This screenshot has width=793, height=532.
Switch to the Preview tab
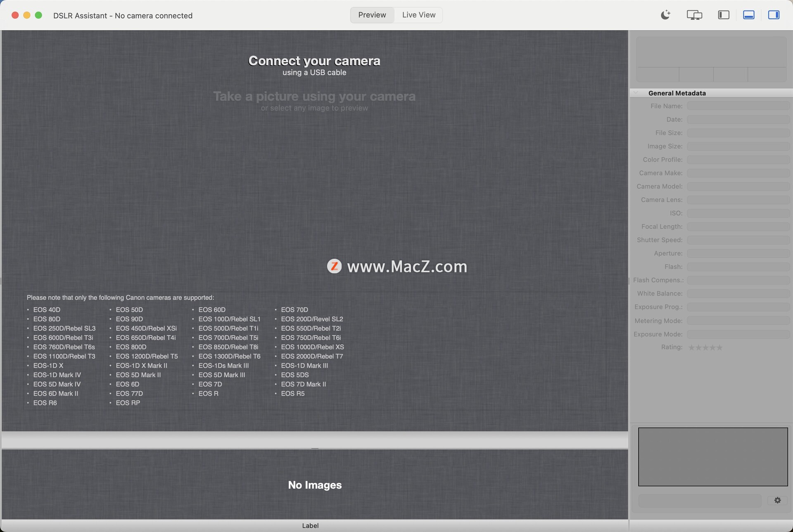tap(372, 15)
